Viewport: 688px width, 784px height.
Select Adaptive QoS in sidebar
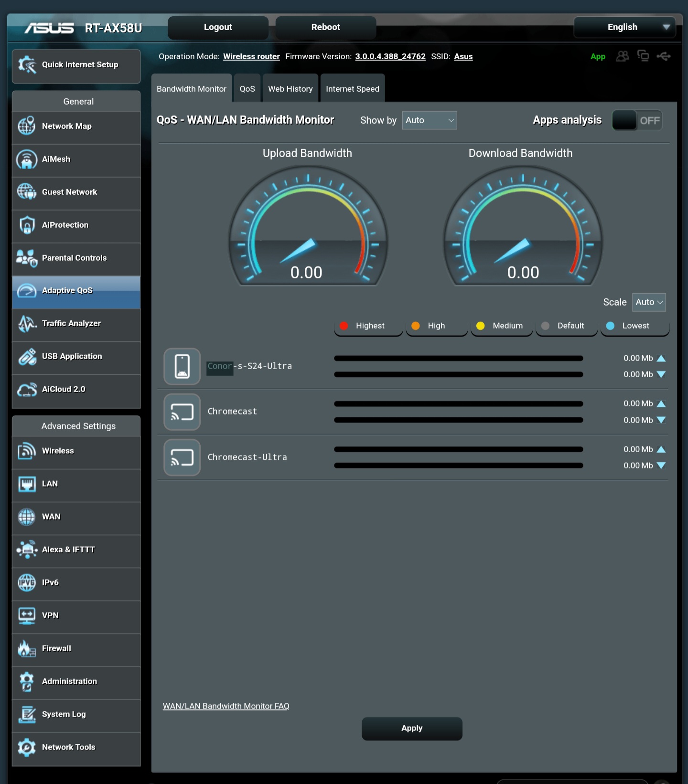click(76, 292)
